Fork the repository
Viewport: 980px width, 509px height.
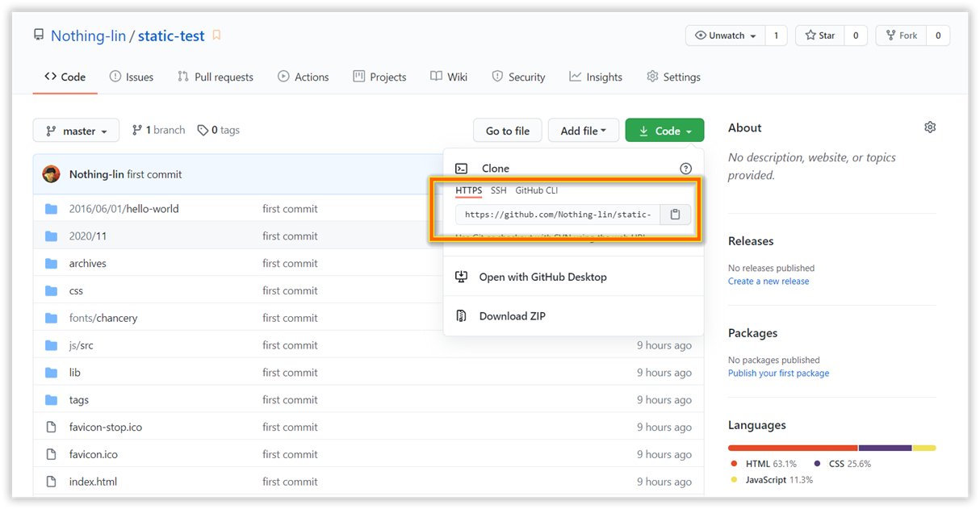tap(902, 35)
